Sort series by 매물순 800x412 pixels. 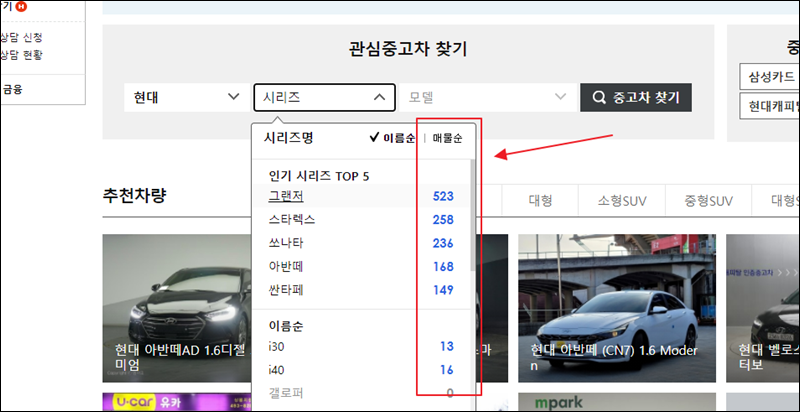(x=447, y=138)
